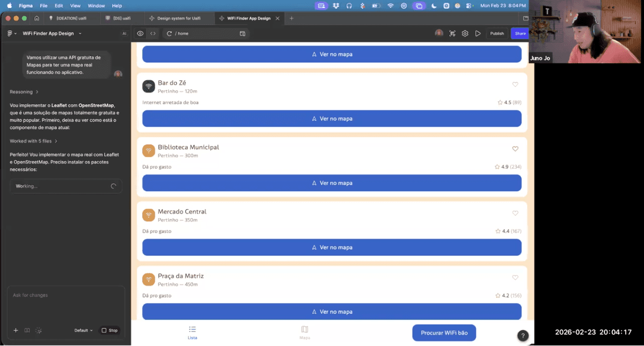Click the Biblioteca Municipal title text
The image size is (644, 346).
(188, 147)
